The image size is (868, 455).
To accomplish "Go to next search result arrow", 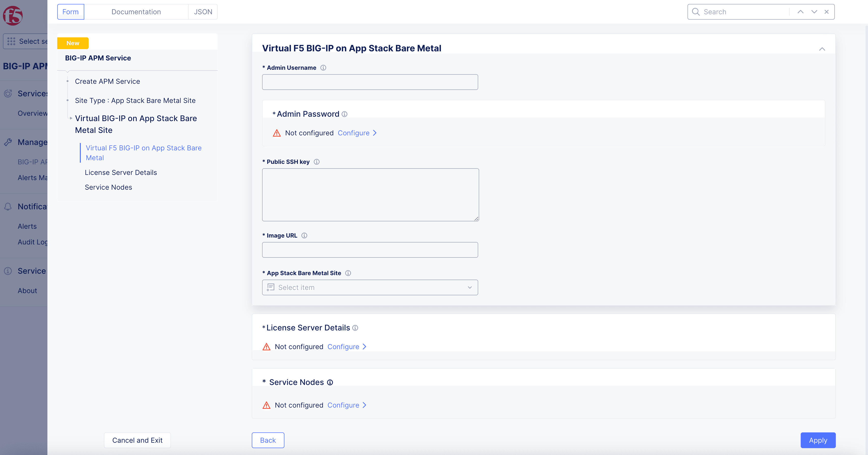I will 814,12.
